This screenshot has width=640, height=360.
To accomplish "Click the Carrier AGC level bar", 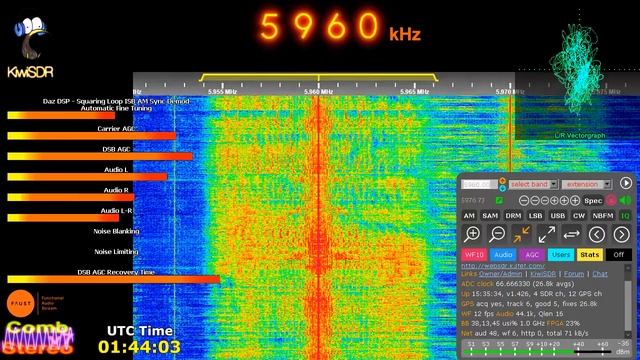I will click(92, 136).
